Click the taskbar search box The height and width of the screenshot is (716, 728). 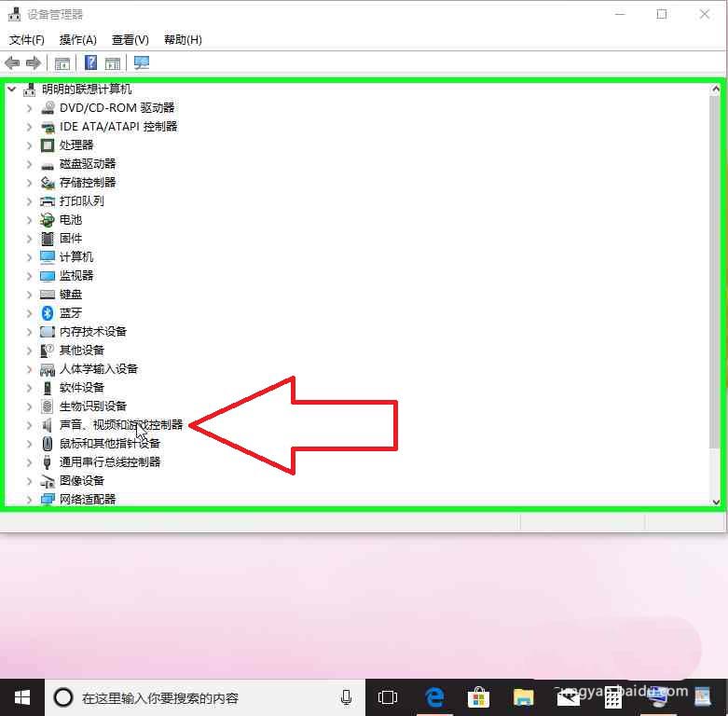(x=205, y=697)
